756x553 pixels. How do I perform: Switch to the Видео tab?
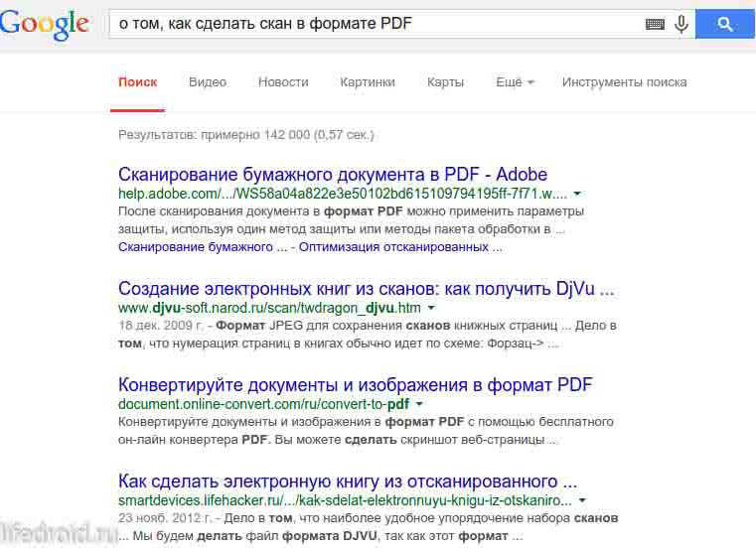point(208,82)
